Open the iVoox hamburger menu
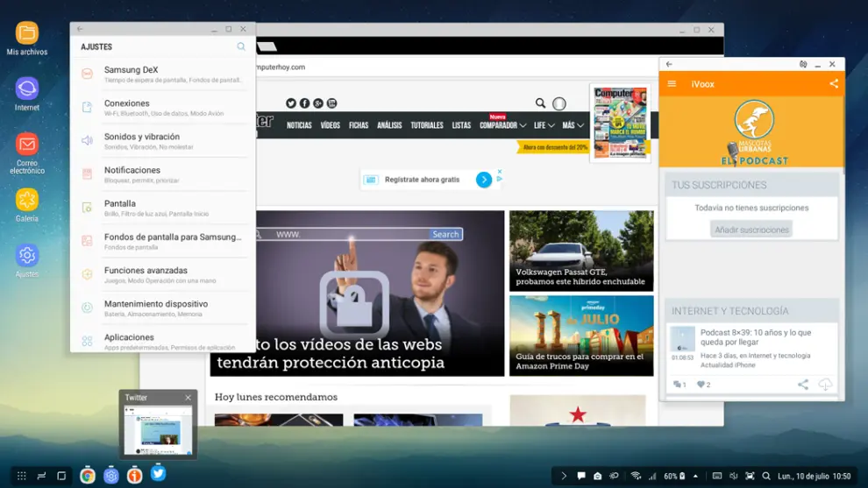The height and width of the screenshot is (488, 868). click(x=672, y=84)
